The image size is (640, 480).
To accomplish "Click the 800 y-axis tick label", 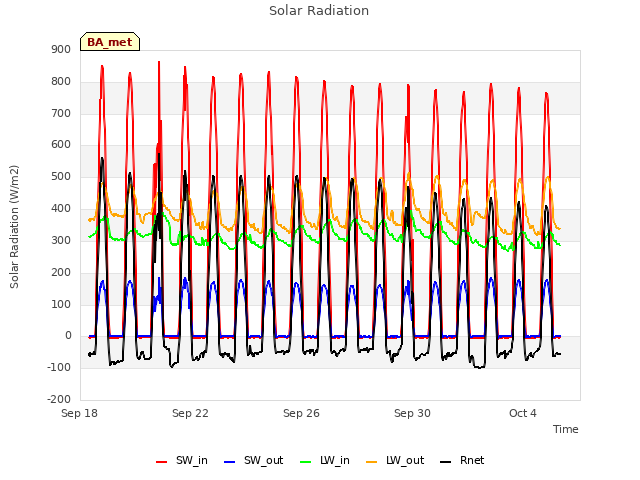I will 61,81.
